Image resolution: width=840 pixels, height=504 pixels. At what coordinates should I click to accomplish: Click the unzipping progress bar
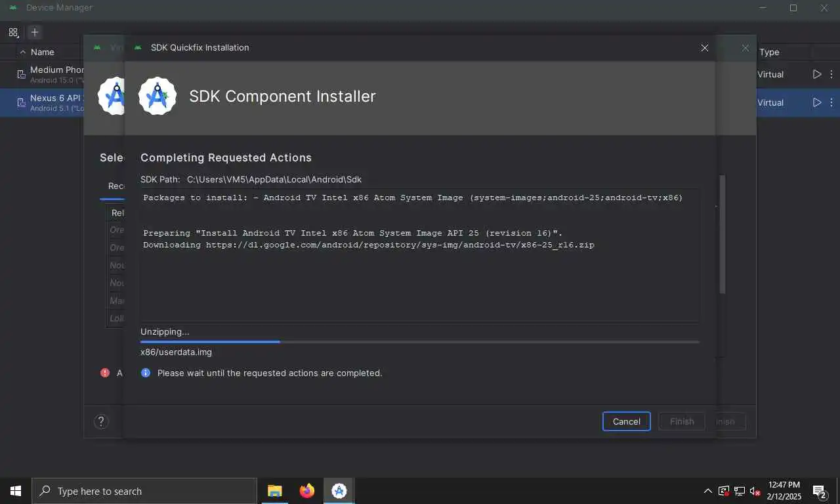(x=420, y=342)
